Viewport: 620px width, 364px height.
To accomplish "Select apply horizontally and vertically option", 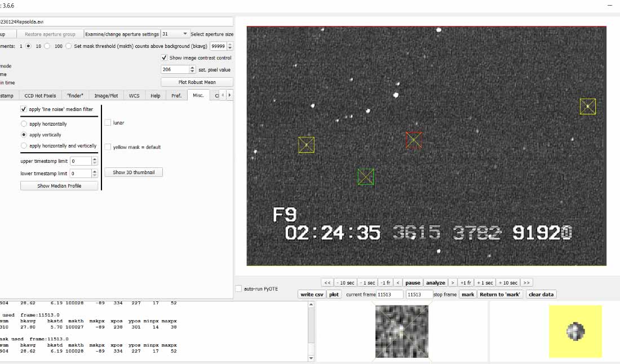I will pyautogui.click(x=24, y=146).
